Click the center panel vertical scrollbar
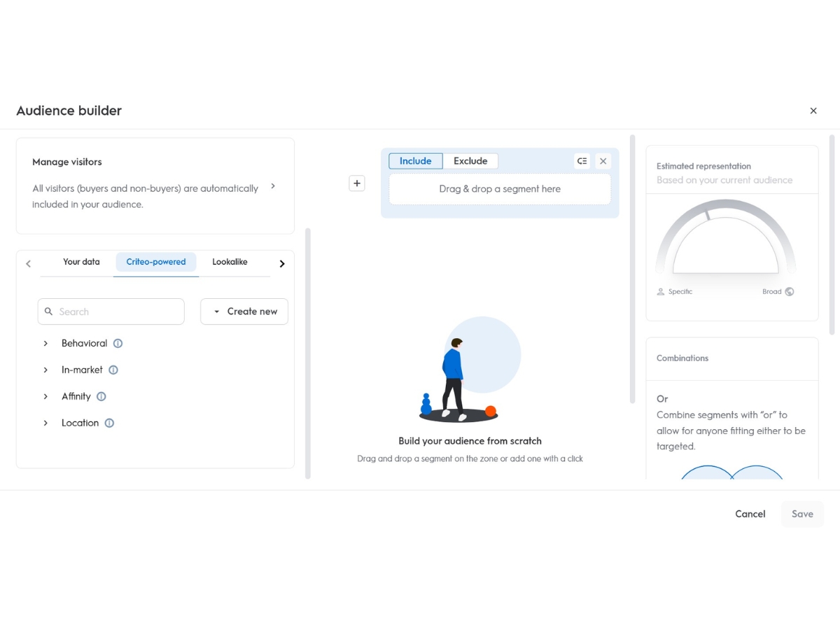 pos(633,269)
